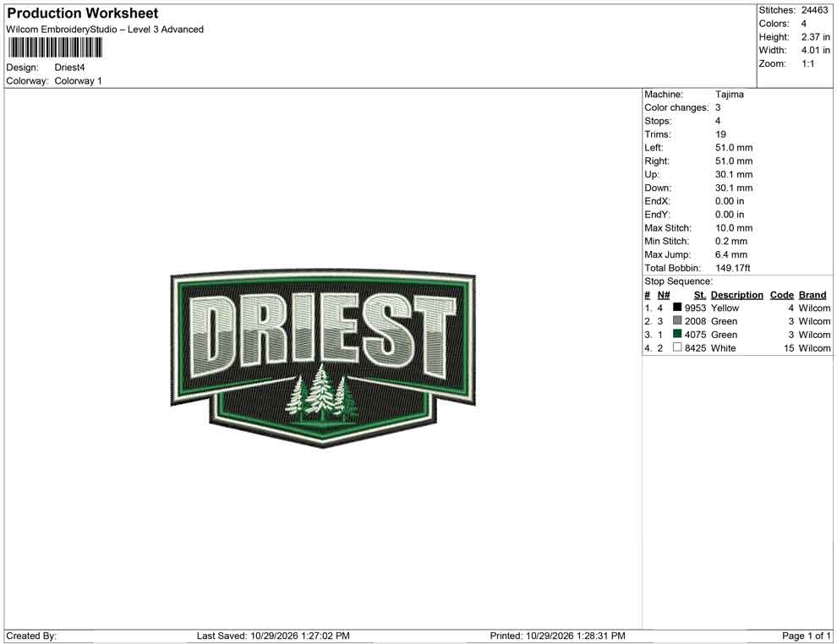Click the Machine value Tajima
Image resolution: width=837 pixels, height=644 pixels.
click(x=729, y=95)
